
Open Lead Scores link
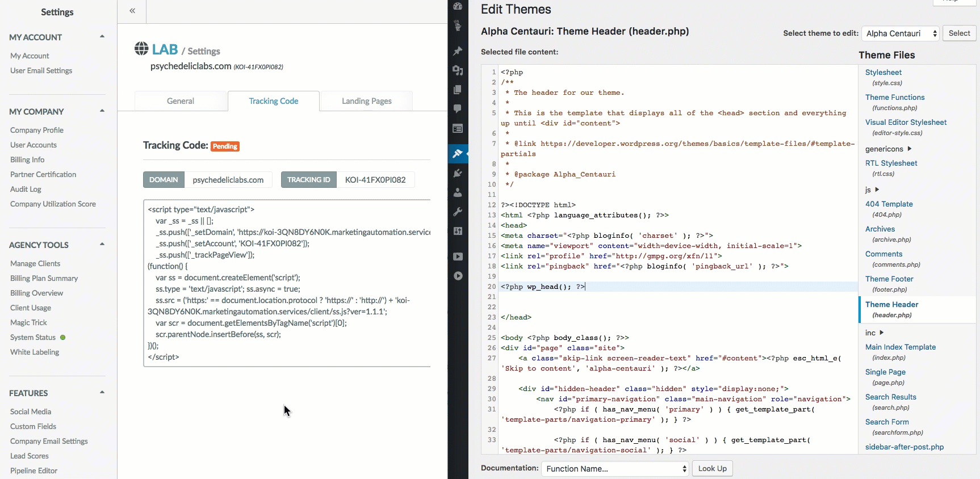(x=30, y=456)
